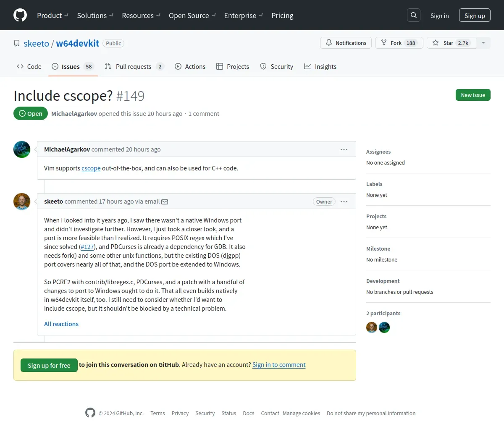The image size is (504, 437).
Task: Go to the Pricing page
Action: 282,16
